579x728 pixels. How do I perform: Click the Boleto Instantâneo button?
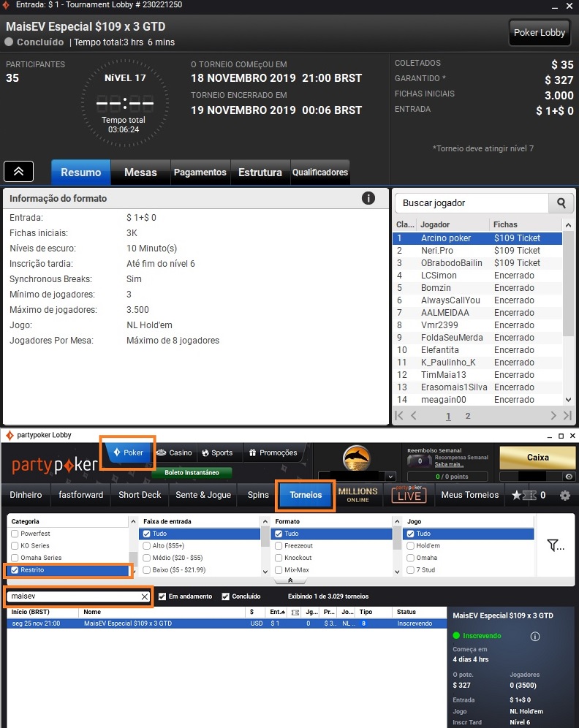[x=192, y=473]
